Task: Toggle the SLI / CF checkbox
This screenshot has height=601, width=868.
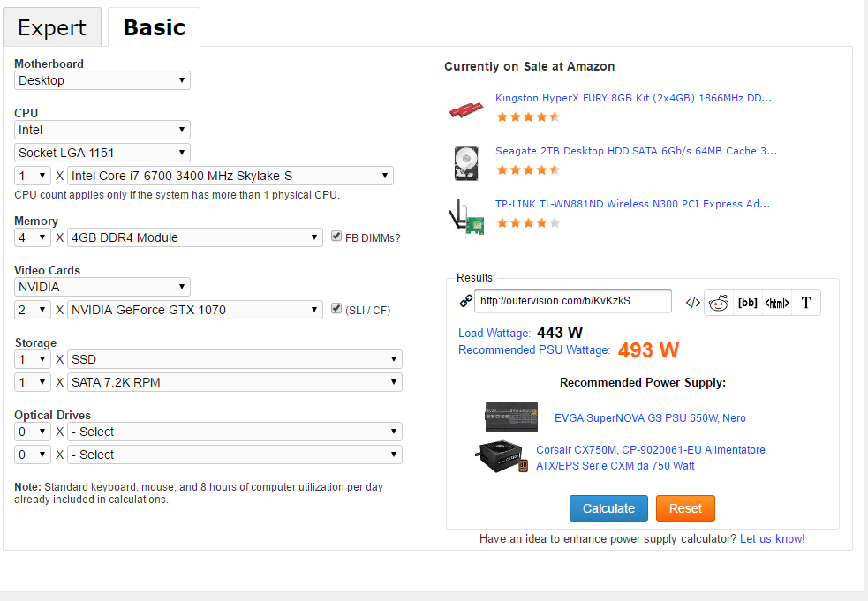Action: click(x=336, y=310)
